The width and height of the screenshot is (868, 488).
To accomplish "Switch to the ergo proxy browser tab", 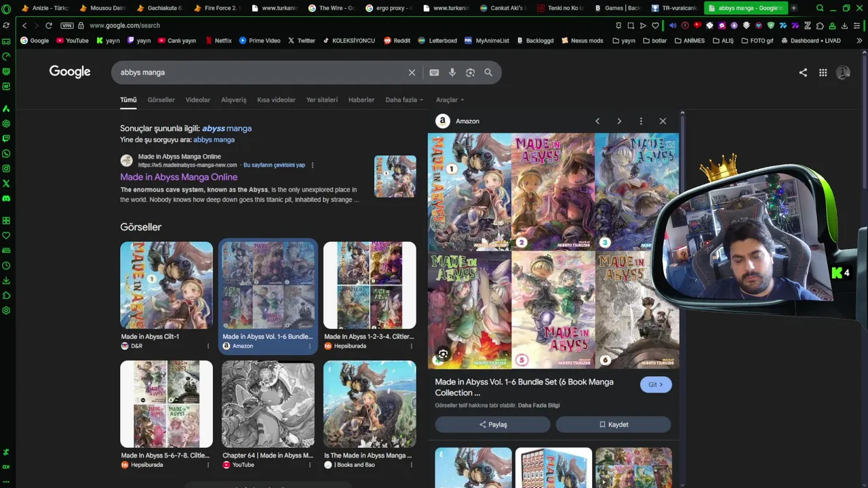I will click(x=390, y=8).
